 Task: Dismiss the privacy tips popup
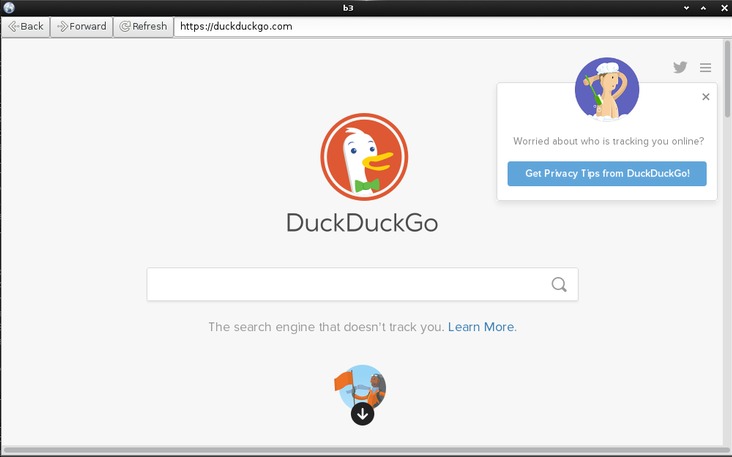pos(706,97)
